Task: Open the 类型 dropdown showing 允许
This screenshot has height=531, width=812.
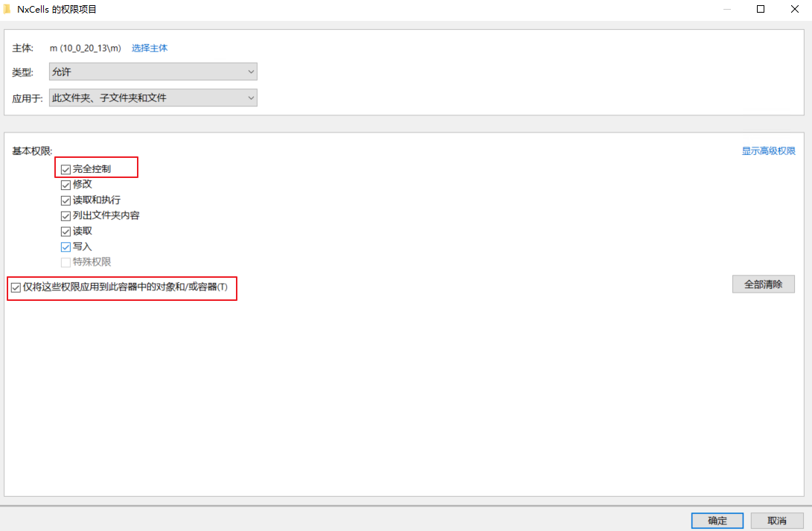Action: point(153,71)
